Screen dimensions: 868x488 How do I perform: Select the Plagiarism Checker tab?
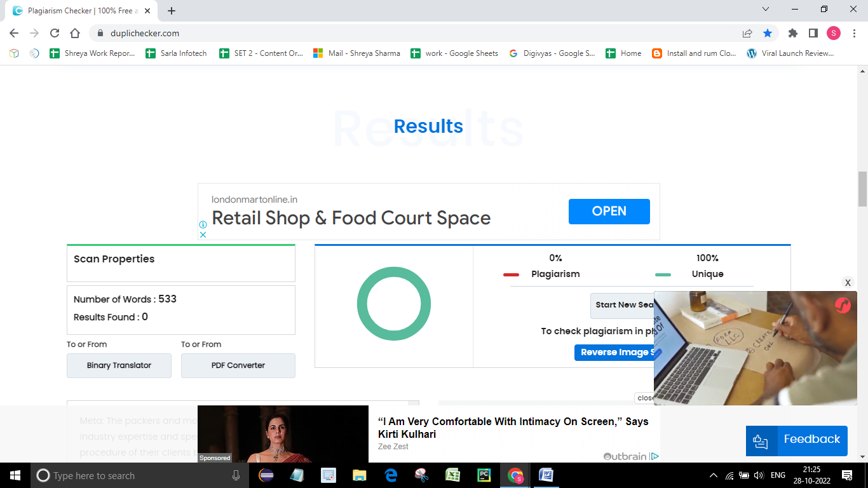point(83,11)
